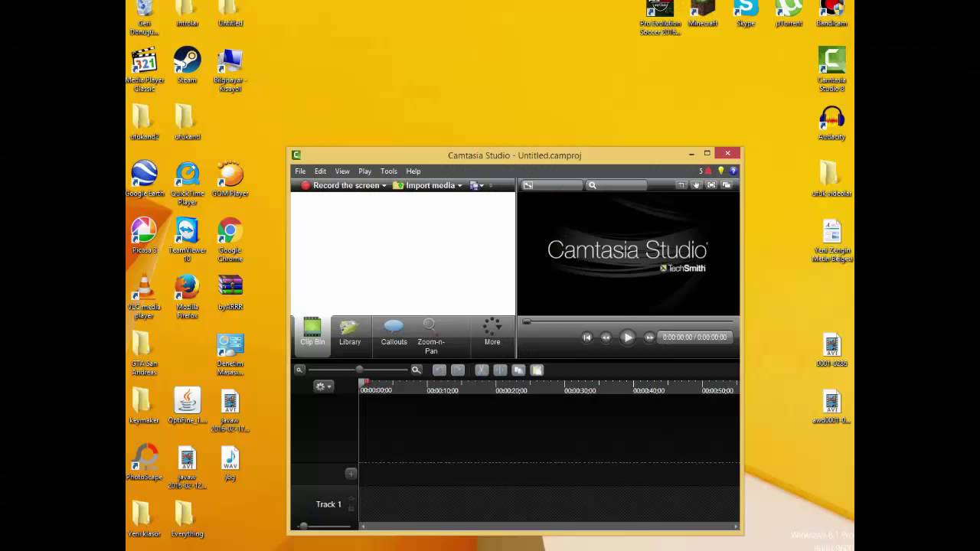Click the preview playback scrubber handle
Viewport: 980px width, 551px height.
(527, 322)
